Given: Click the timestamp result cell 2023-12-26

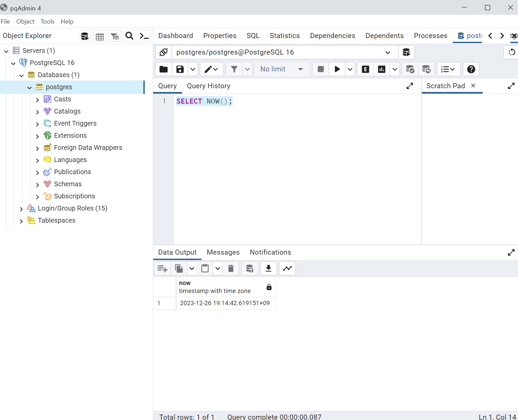Looking at the screenshot, I should [225, 303].
